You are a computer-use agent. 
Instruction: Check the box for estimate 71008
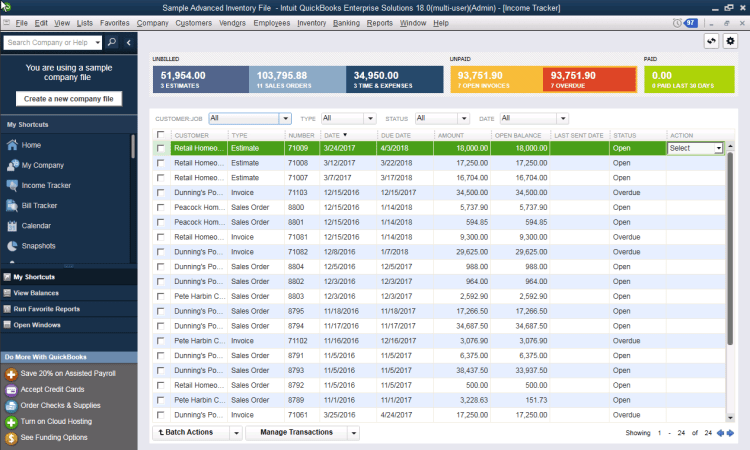tap(161, 162)
